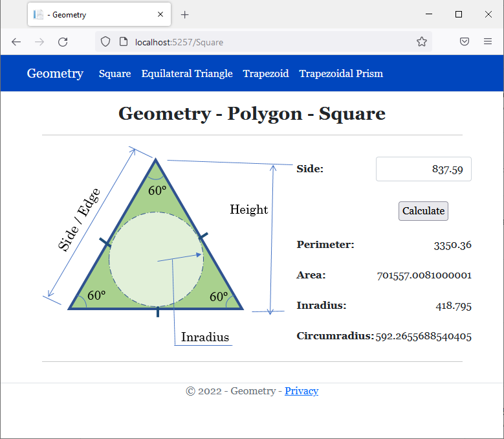
Task: Select the Geometry browser tab
Action: pyautogui.click(x=100, y=14)
